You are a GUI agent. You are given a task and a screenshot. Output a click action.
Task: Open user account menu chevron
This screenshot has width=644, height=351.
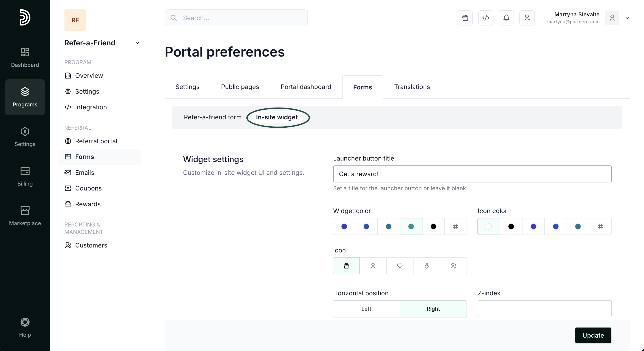point(627,18)
